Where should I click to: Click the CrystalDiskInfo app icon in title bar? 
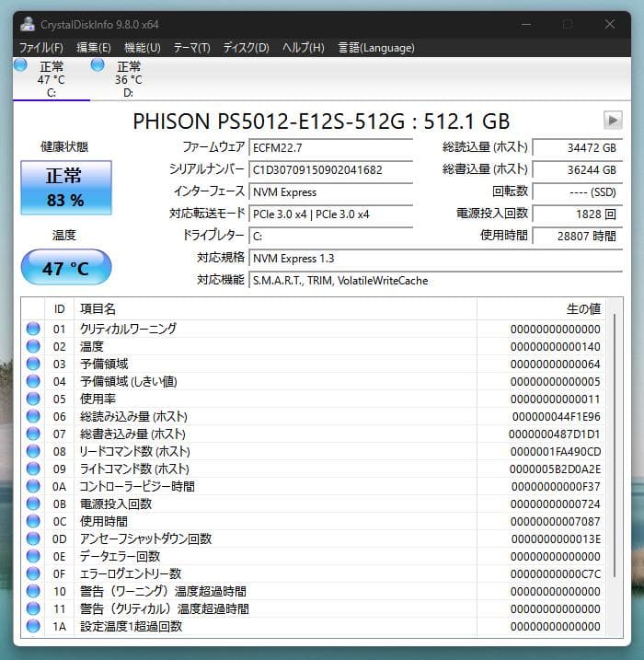pos(28,25)
